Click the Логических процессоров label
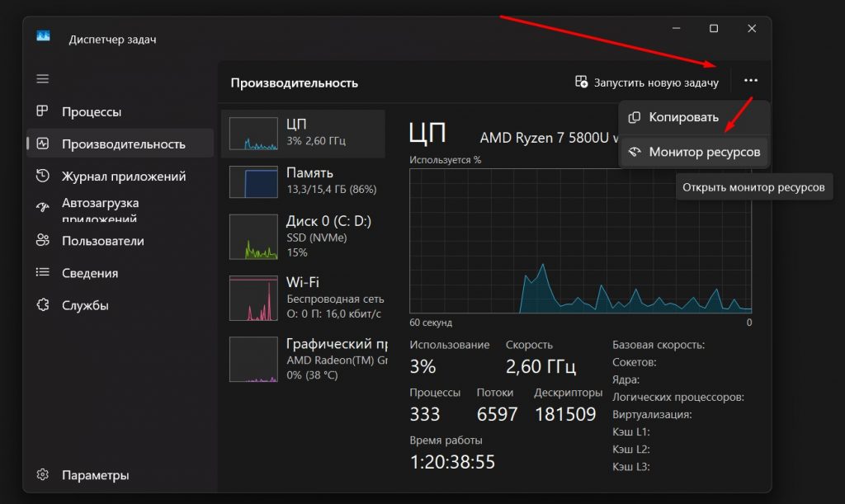The width and height of the screenshot is (845, 504). tap(678, 398)
